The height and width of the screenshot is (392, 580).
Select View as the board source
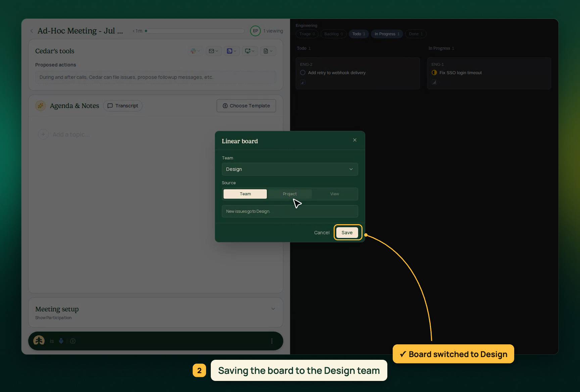[335, 194]
